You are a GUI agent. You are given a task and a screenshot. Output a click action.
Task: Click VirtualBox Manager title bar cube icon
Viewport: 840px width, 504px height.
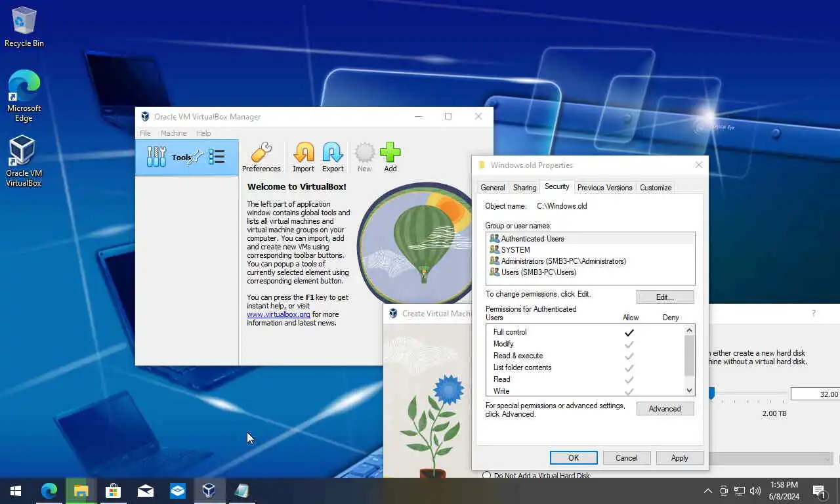[x=145, y=116]
